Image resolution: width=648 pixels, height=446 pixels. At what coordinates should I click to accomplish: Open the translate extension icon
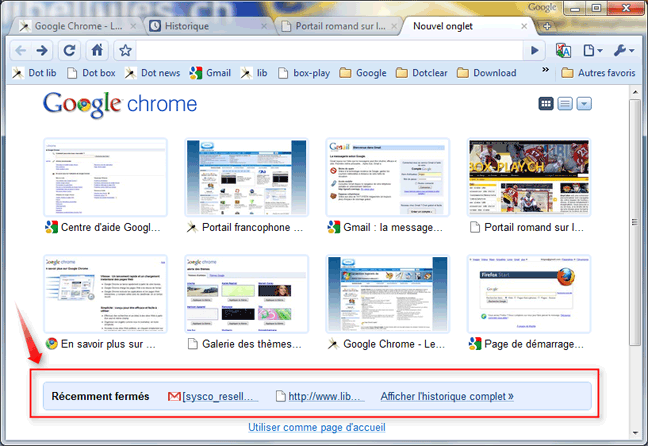pyautogui.click(x=563, y=51)
